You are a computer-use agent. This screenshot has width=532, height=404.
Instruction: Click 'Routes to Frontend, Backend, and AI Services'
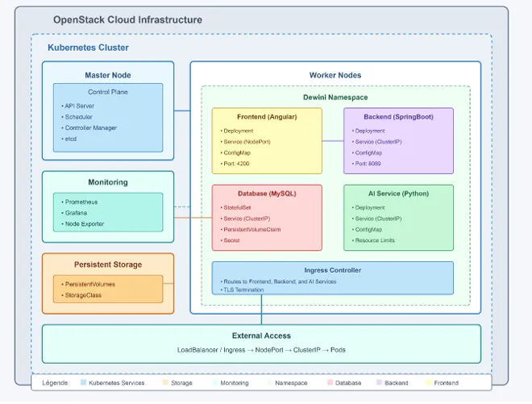278,281
